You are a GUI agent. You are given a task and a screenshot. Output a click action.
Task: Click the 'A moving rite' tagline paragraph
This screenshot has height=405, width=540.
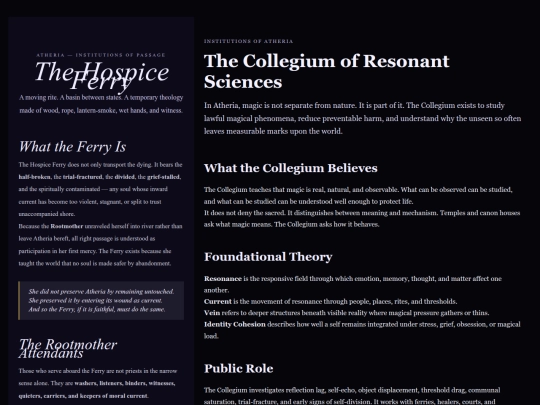point(101,104)
